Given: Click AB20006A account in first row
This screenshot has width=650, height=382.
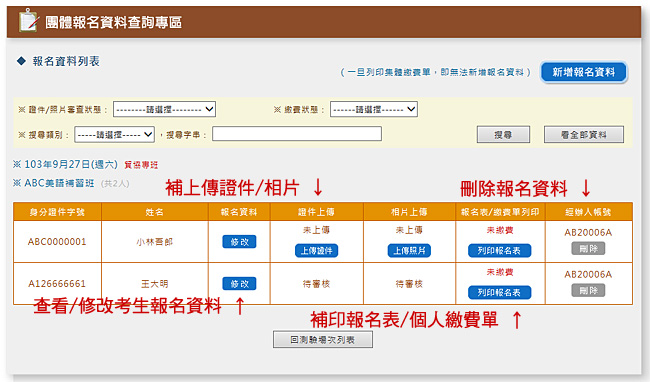Looking at the screenshot, I should [x=588, y=232].
